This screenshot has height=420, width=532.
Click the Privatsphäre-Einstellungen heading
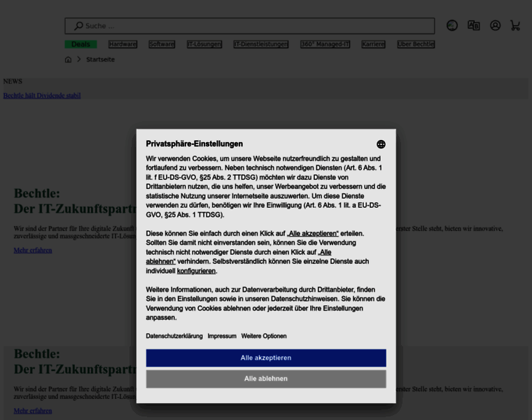pyautogui.click(x=195, y=143)
